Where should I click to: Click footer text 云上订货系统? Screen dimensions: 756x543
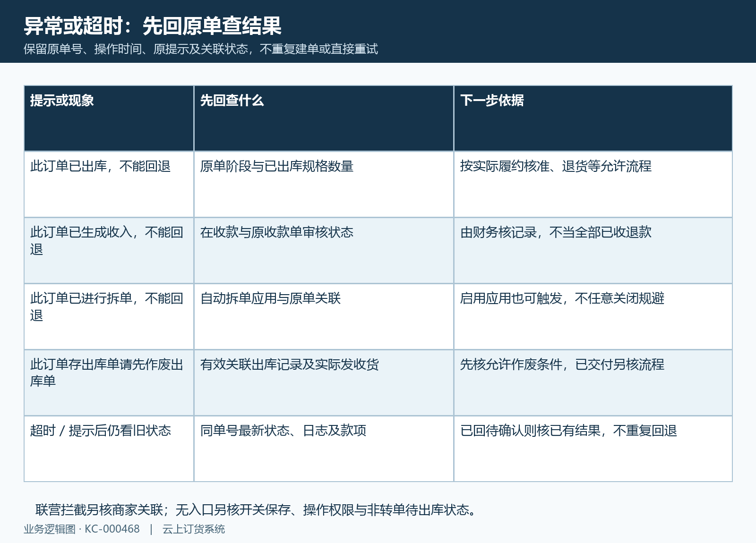(194, 529)
